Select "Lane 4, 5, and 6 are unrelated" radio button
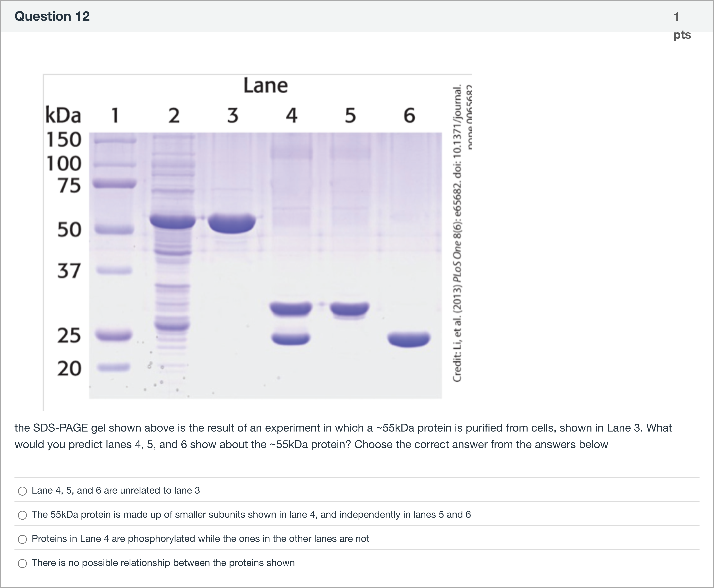 [22, 491]
